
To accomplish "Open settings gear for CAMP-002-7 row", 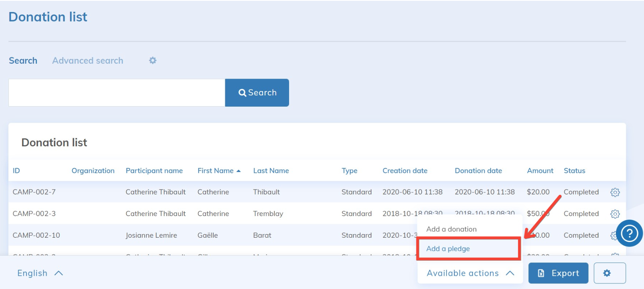I will (x=615, y=192).
